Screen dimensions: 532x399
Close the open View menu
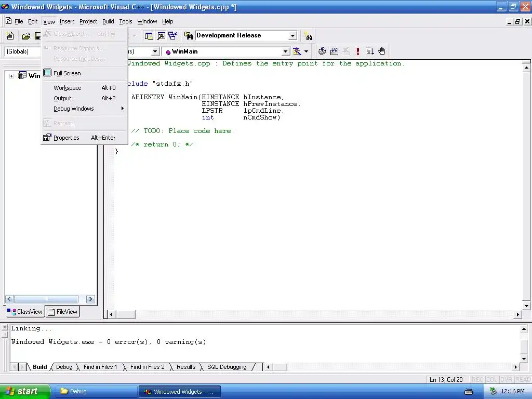tap(49, 21)
